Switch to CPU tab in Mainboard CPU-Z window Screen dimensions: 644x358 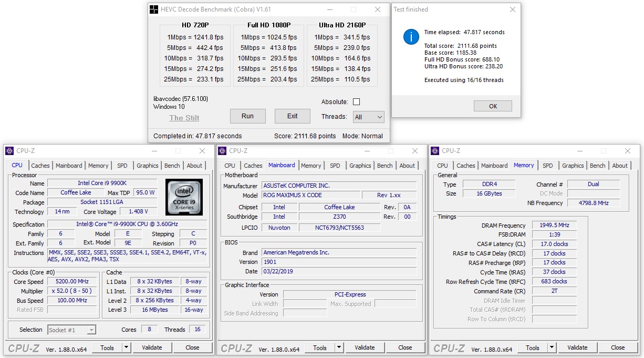click(x=230, y=166)
